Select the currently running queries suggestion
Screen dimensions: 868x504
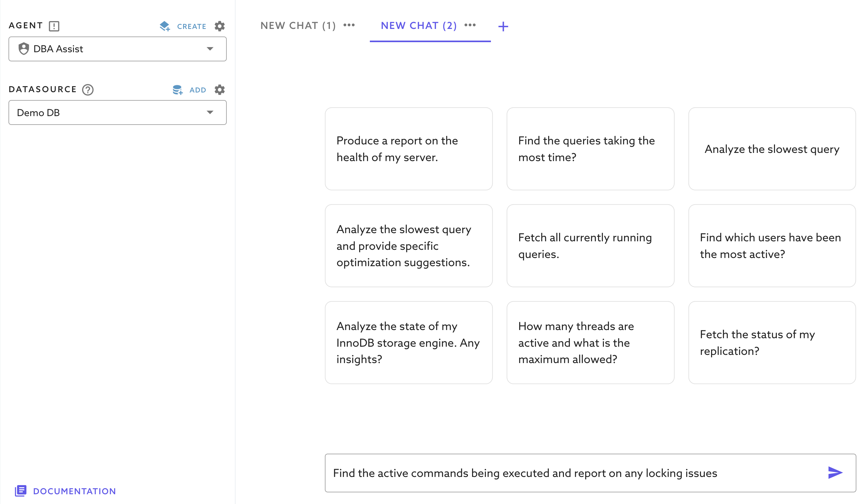coord(590,246)
